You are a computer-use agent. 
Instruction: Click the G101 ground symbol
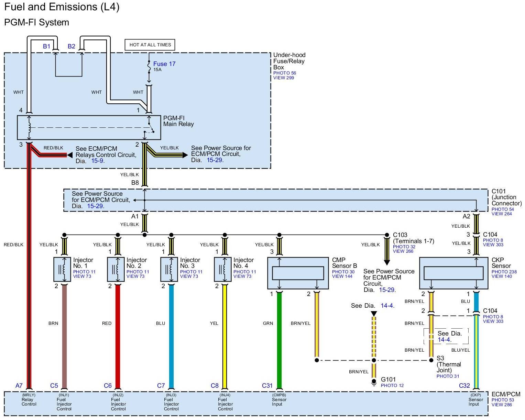(374, 382)
